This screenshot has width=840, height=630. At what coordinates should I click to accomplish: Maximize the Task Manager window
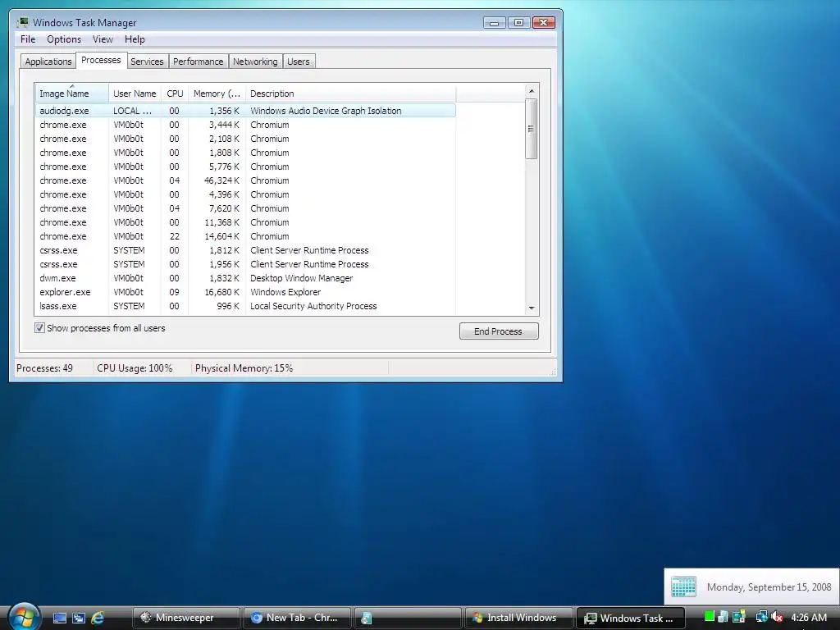[x=518, y=22]
